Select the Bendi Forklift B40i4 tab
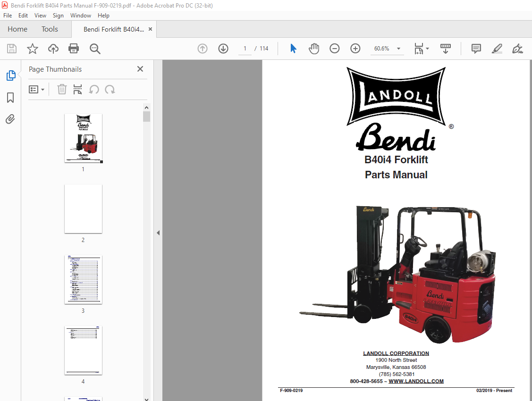Image resolution: width=532 pixels, height=401 pixels. [114, 30]
